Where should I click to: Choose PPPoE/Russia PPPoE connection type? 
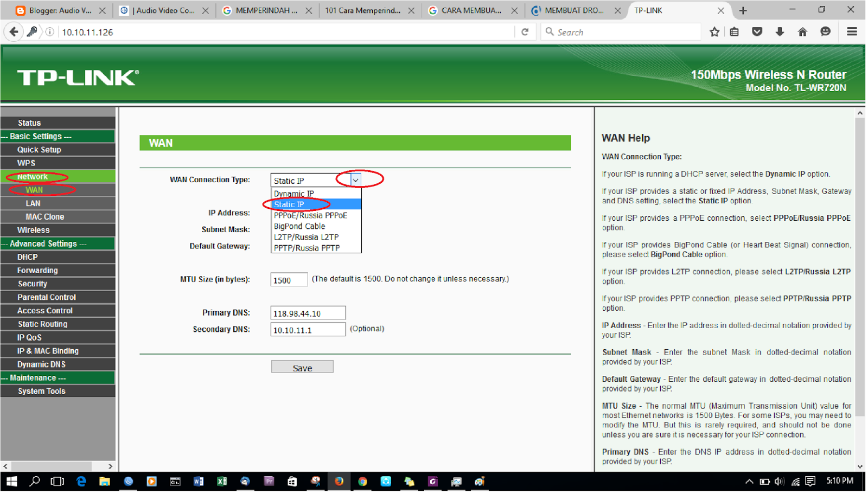click(x=316, y=215)
